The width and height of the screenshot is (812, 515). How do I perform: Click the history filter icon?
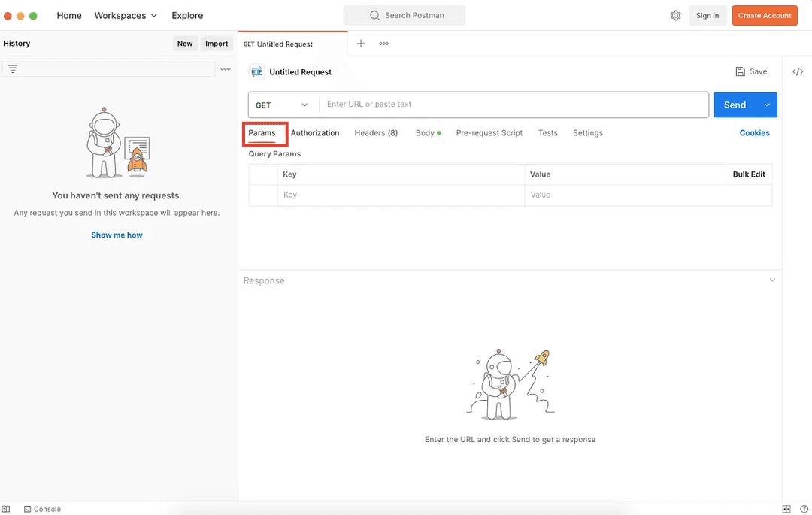13,69
